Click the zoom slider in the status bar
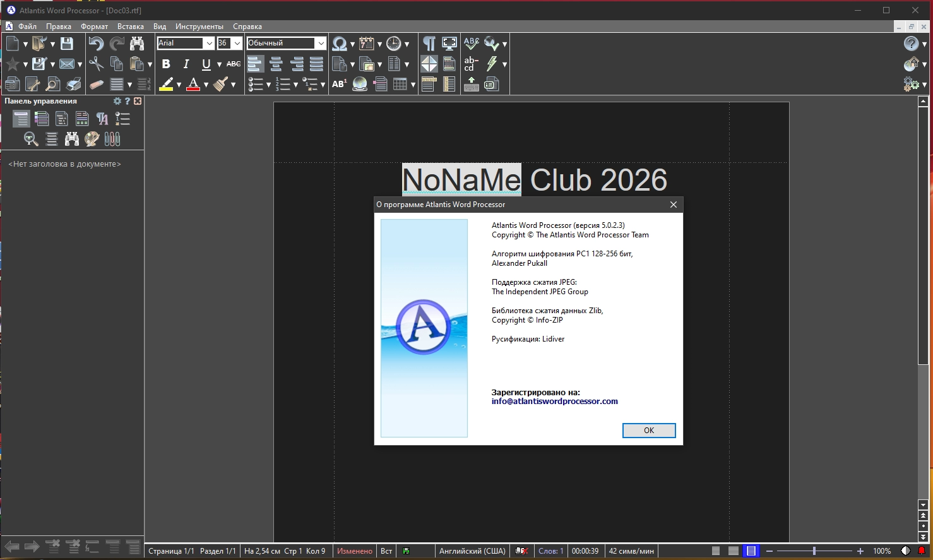Viewport: 933px width, 560px height. tap(814, 551)
